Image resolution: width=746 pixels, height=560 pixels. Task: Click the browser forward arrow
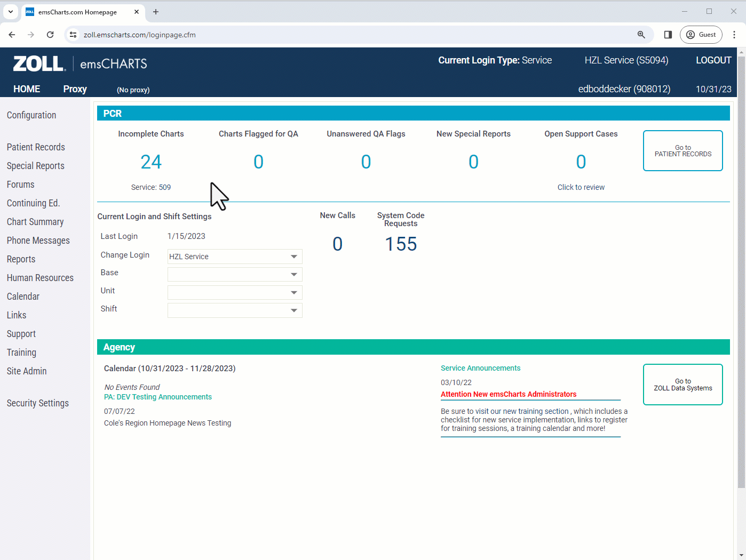[x=31, y=35]
